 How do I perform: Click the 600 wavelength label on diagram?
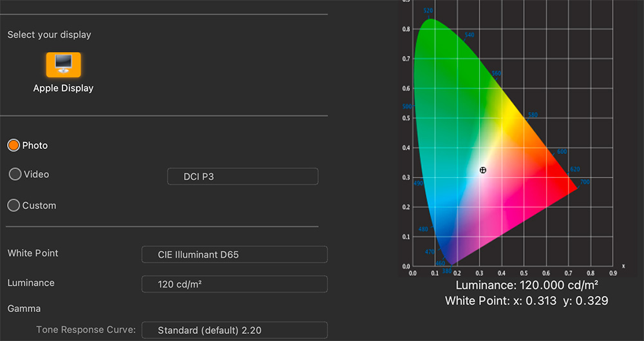[562, 151]
